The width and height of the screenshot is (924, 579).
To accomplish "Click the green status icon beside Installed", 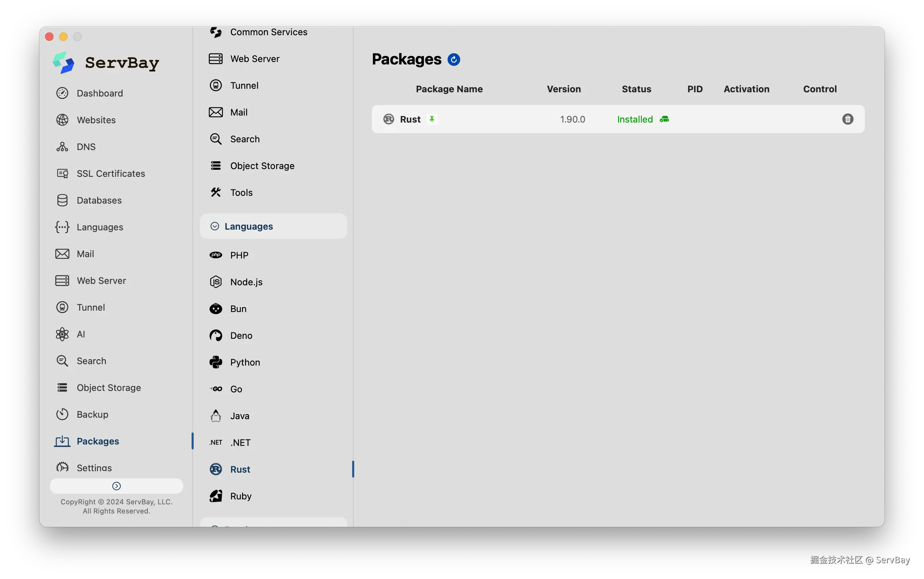I will pos(664,119).
